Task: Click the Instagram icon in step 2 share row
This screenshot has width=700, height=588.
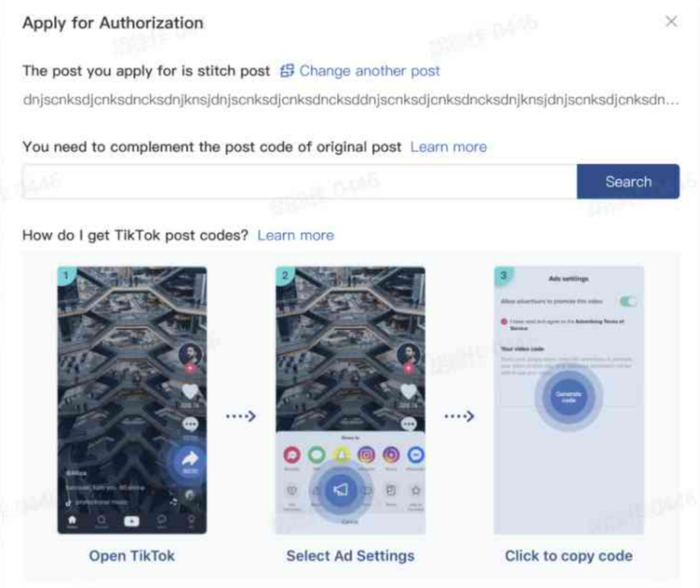Action: pos(366,455)
